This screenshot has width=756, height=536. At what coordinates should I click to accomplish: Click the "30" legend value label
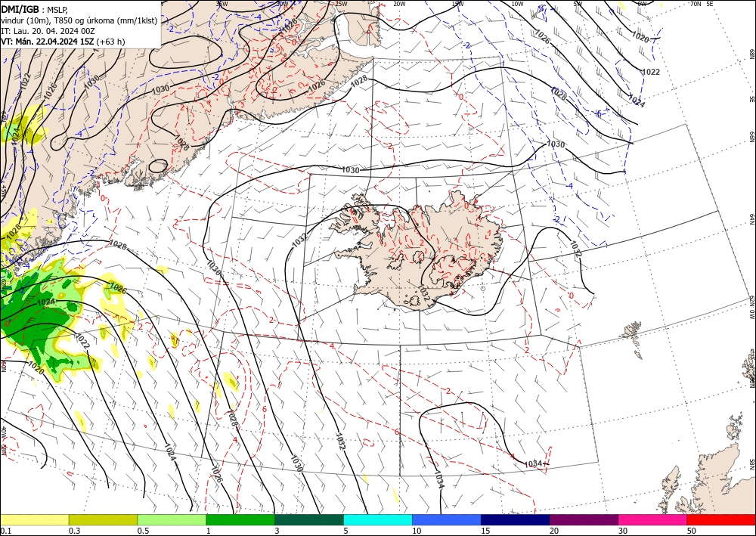(623, 531)
